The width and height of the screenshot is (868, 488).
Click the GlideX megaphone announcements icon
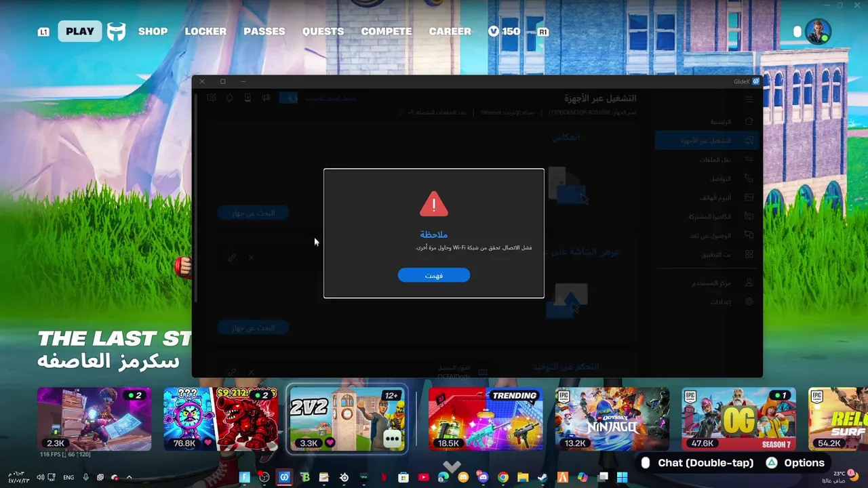[265, 98]
